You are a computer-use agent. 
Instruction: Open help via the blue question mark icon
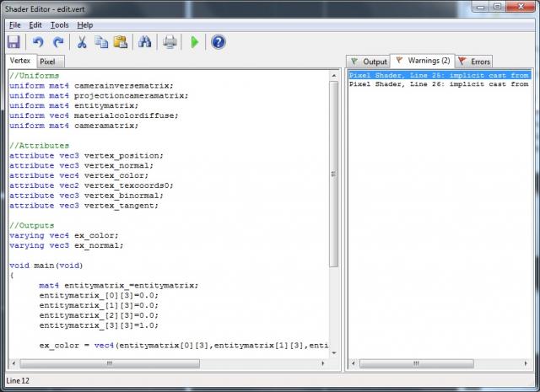(x=219, y=42)
